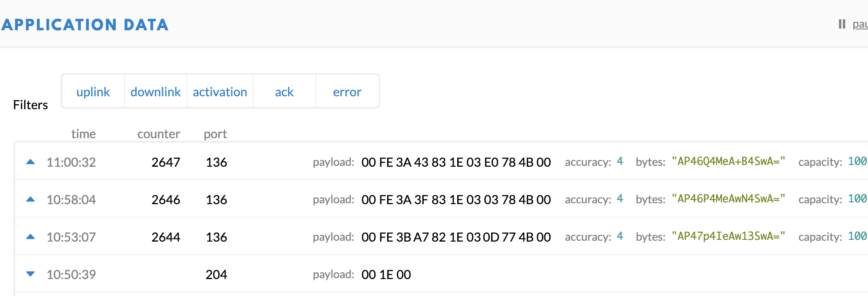
Task: Click uplink arrow icon for 10:53:07 row
Action: (30, 237)
